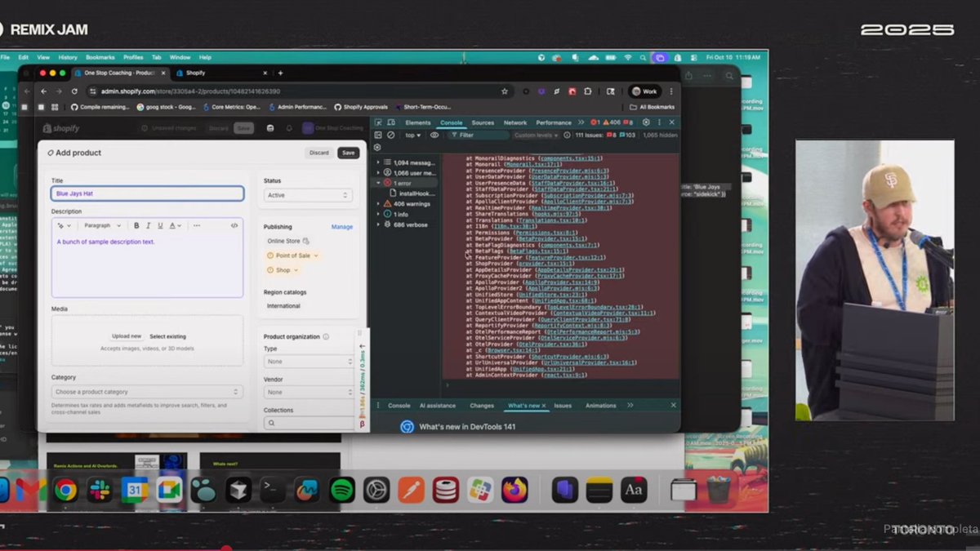Close the DevTools drawer

(x=673, y=406)
